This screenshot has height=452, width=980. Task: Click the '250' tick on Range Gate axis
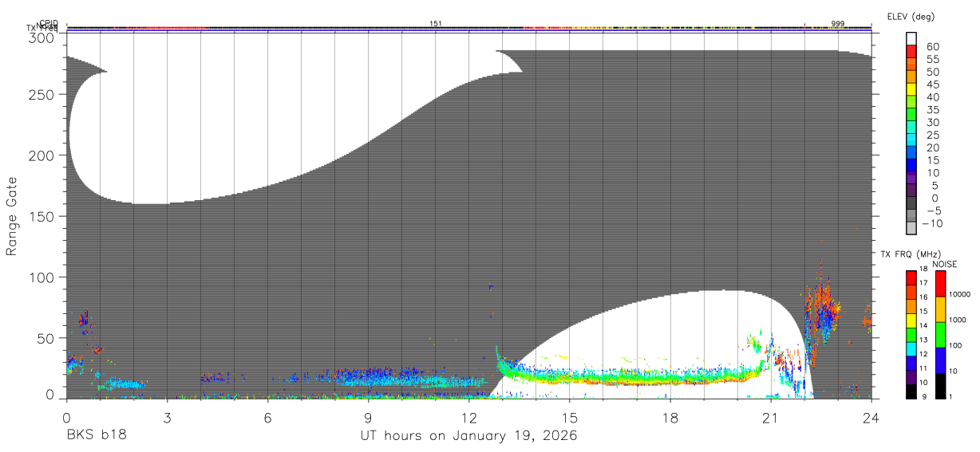click(41, 95)
